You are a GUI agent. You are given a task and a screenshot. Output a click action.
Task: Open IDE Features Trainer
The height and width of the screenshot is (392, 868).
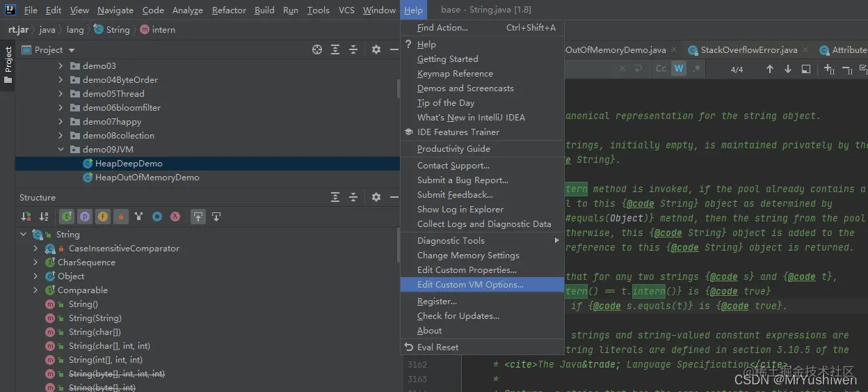tap(482, 132)
